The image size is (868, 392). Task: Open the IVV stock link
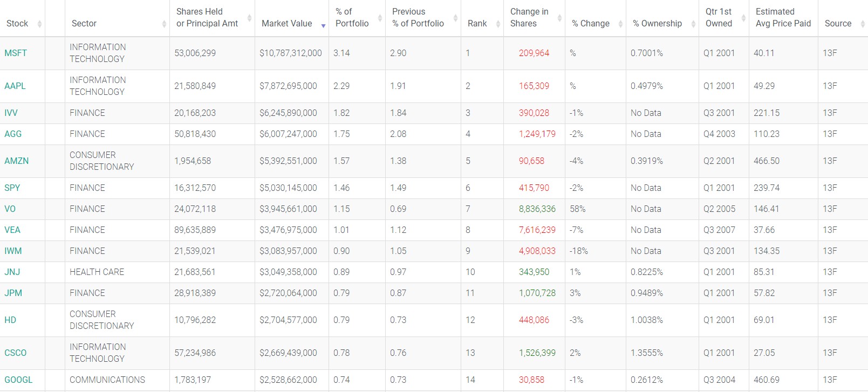11,113
